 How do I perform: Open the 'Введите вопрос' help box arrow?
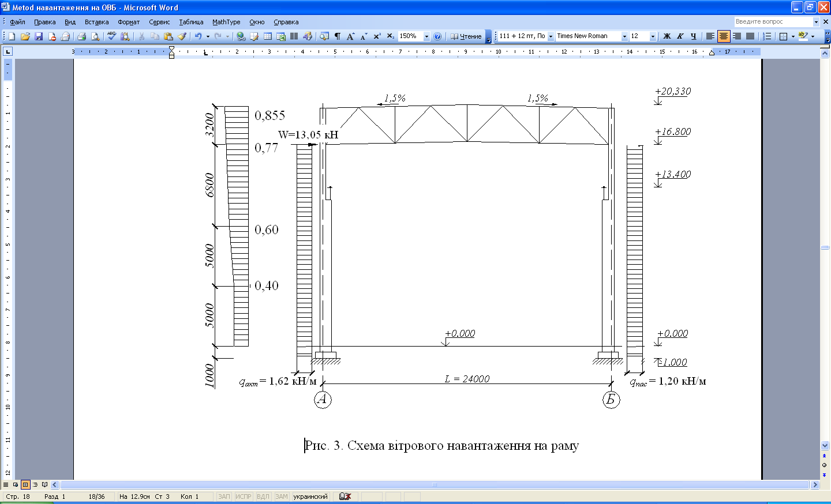point(816,22)
